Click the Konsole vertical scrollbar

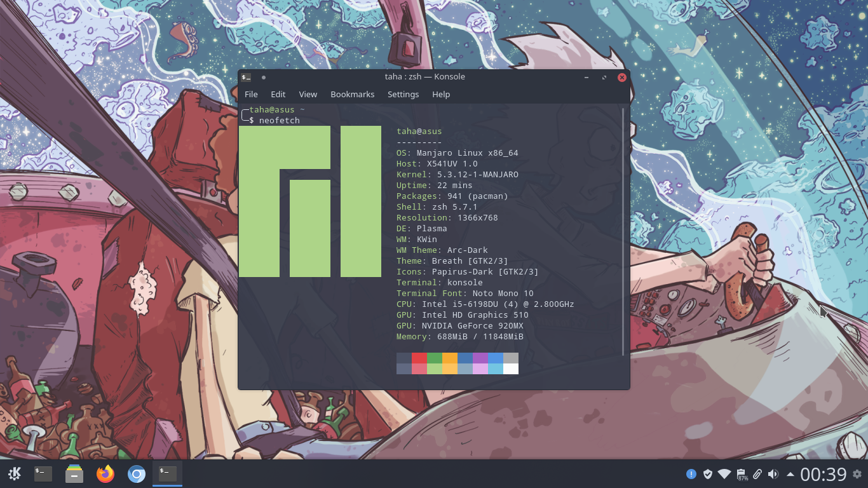click(x=623, y=231)
